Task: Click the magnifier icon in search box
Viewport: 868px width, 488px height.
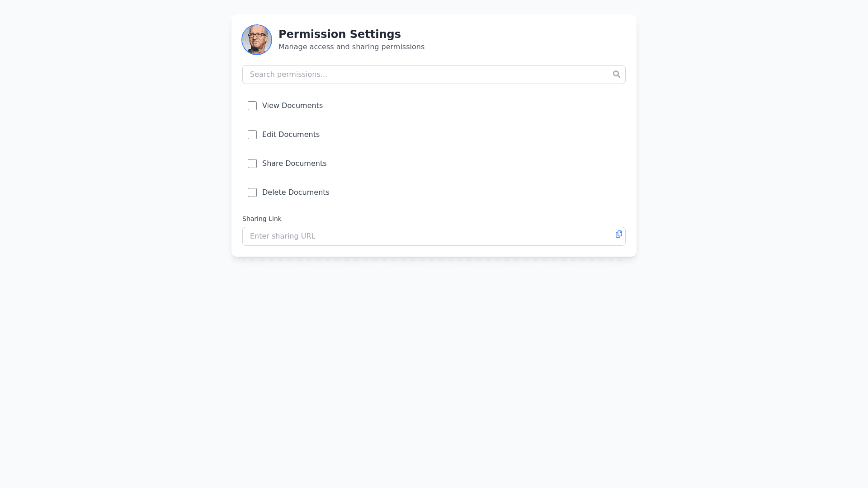Action: [x=616, y=74]
